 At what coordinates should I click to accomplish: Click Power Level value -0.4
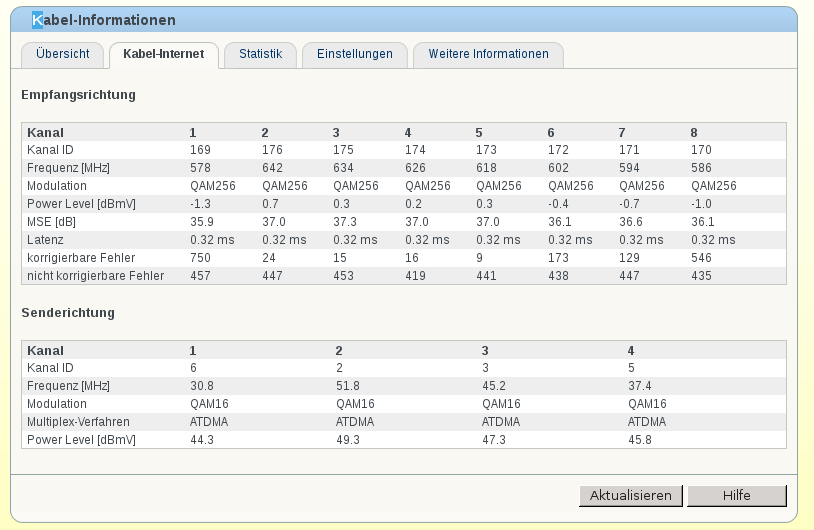pos(559,204)
